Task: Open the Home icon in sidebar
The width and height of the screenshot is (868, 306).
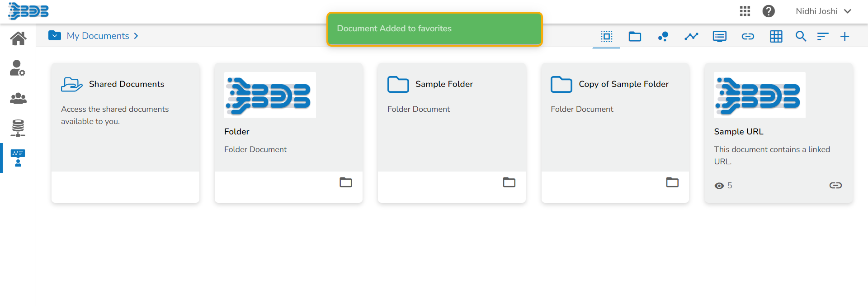Action: (x=18, y=38)
